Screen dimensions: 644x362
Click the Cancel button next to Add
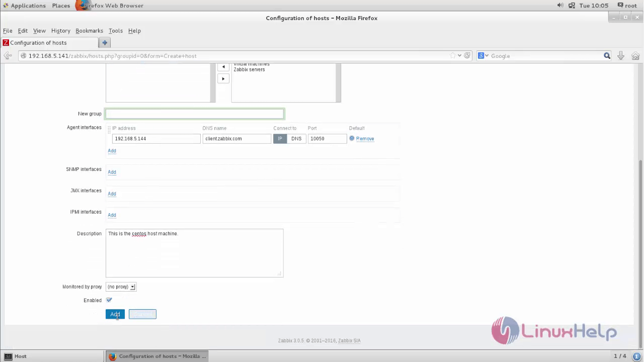[142, 314]
